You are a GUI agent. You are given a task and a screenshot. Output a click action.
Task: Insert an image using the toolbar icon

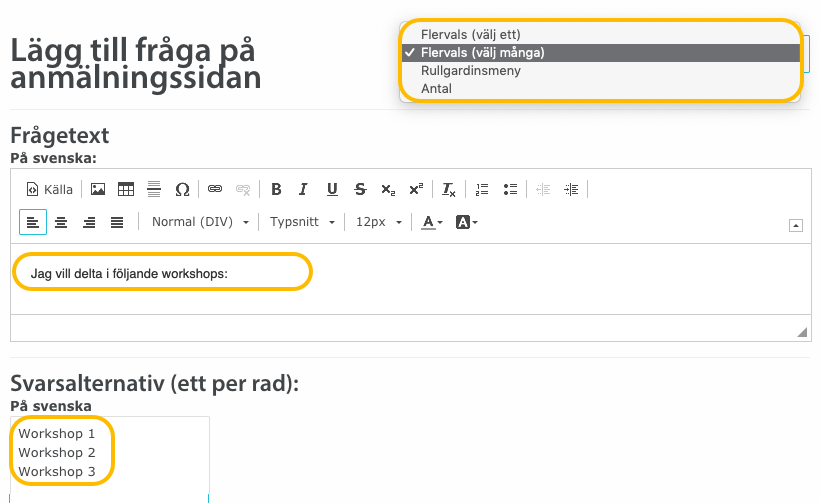click(x=98, y=189)
